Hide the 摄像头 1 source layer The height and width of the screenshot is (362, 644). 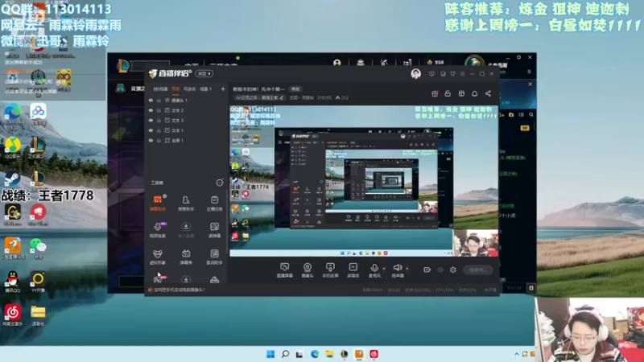[151, 100]
